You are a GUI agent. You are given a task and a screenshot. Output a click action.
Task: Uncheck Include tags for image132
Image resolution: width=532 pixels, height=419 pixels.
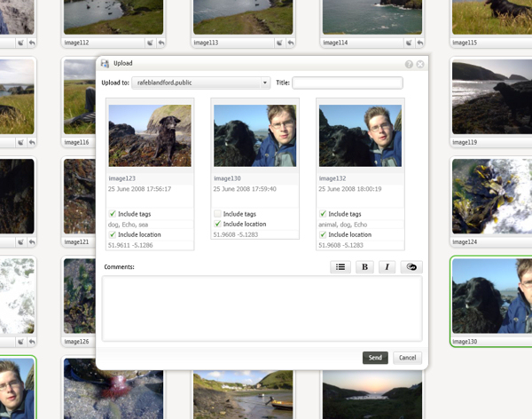[x=323, y=214]
